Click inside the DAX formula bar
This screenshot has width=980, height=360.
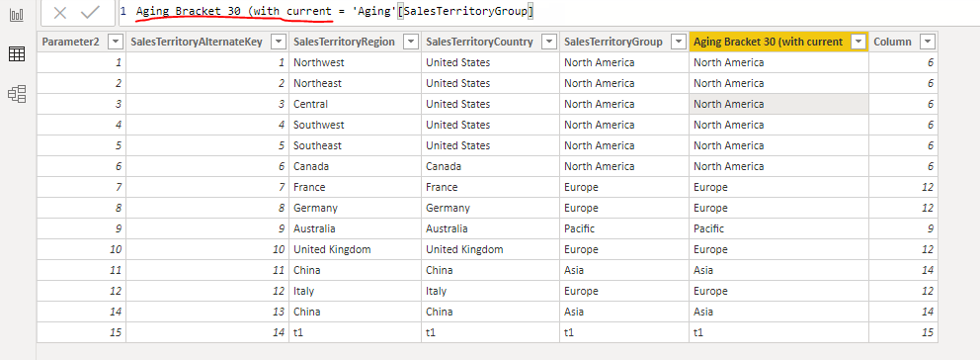548,13
